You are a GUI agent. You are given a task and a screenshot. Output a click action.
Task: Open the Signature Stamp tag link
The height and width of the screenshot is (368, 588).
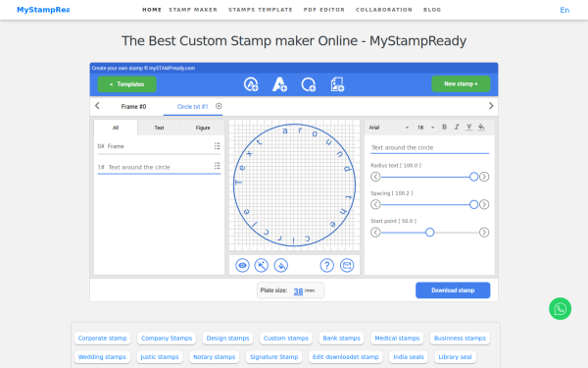coord(273,357)
